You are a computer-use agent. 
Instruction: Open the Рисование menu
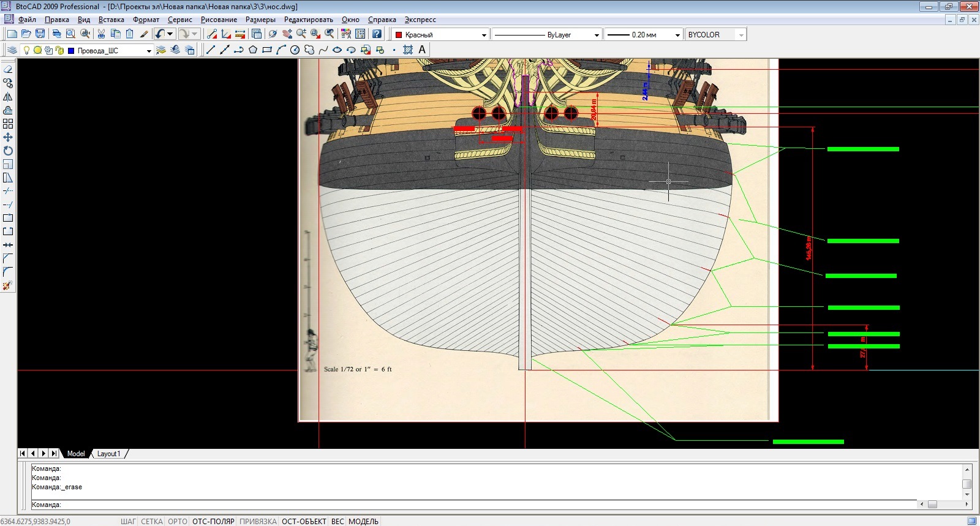[219, 20]
